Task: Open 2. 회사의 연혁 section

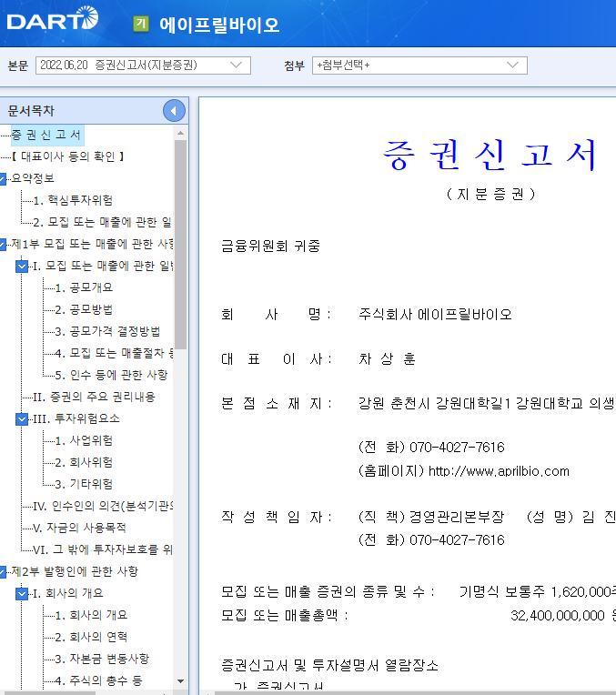Action: click(x=91, y=637)
